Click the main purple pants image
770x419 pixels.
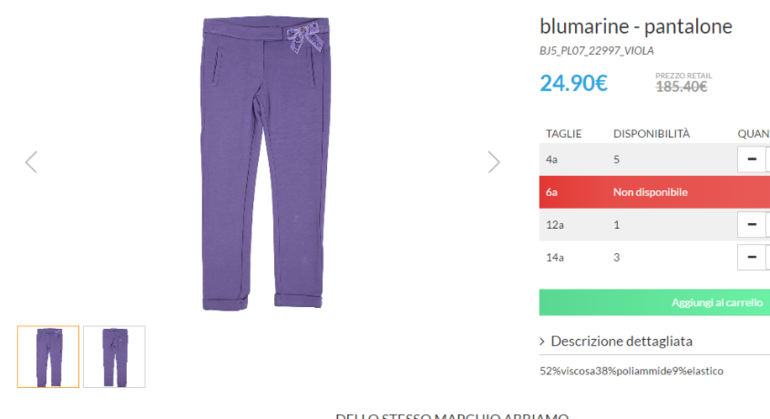(265, 163)
